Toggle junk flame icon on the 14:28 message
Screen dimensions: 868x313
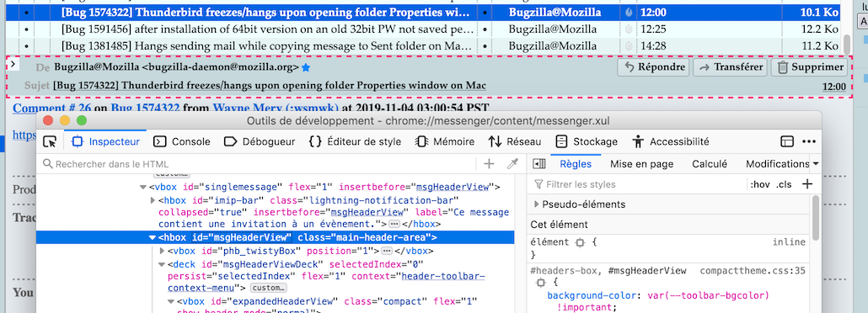point(629,46)
